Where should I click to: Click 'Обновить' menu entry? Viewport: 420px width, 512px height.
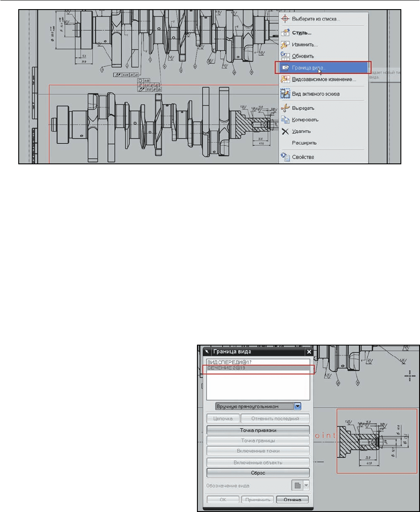323,56
